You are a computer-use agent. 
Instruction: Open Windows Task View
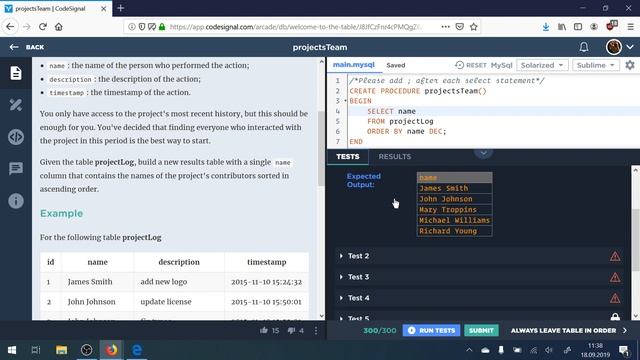click(x=36, y=350)
